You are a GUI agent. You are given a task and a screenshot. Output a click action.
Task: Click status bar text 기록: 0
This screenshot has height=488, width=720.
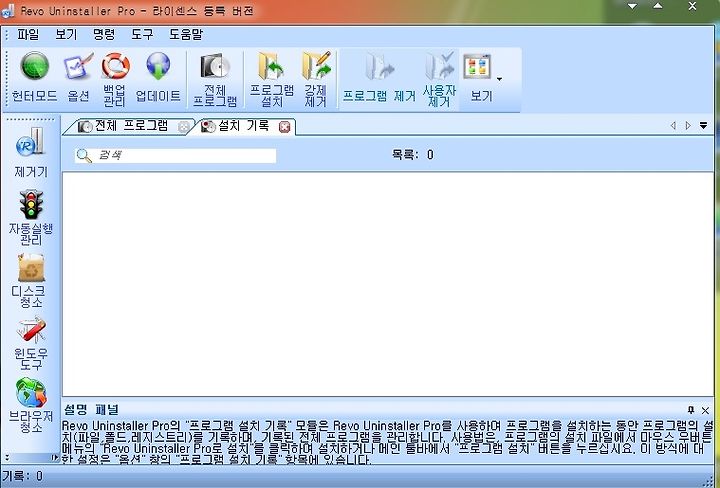coord(22,476)
